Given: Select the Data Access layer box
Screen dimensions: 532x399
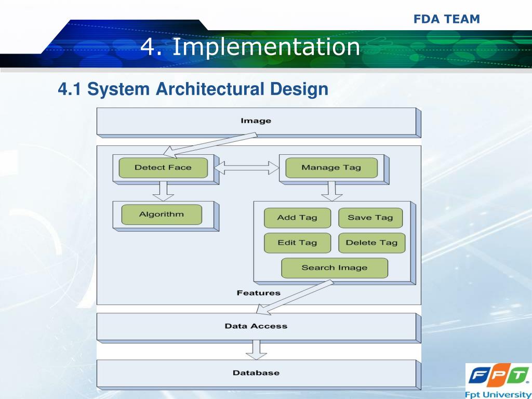Looking at the screenshot, I should pos(259,328).
